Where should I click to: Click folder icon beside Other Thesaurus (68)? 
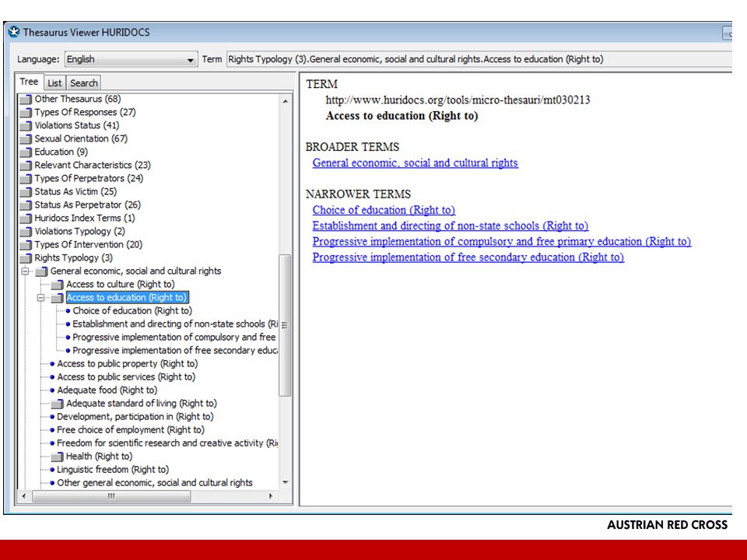coord(26,99)
